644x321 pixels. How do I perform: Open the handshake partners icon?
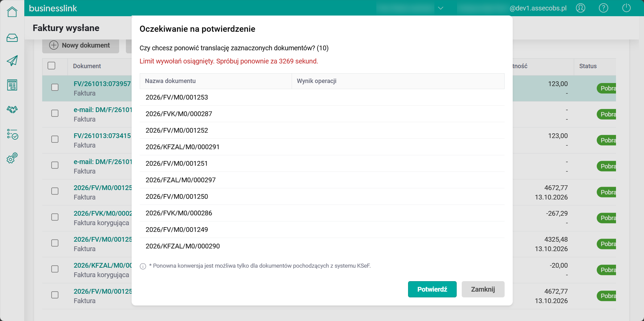pos(12,109)
